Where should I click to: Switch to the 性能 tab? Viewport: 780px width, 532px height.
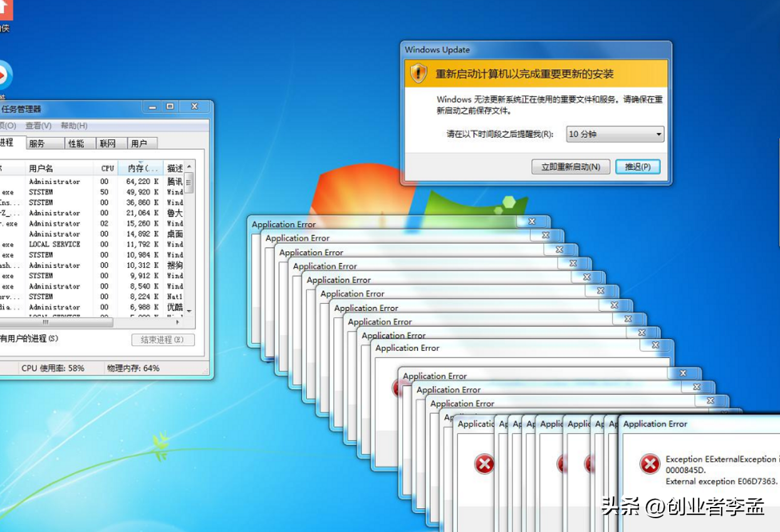pos(80,143)
